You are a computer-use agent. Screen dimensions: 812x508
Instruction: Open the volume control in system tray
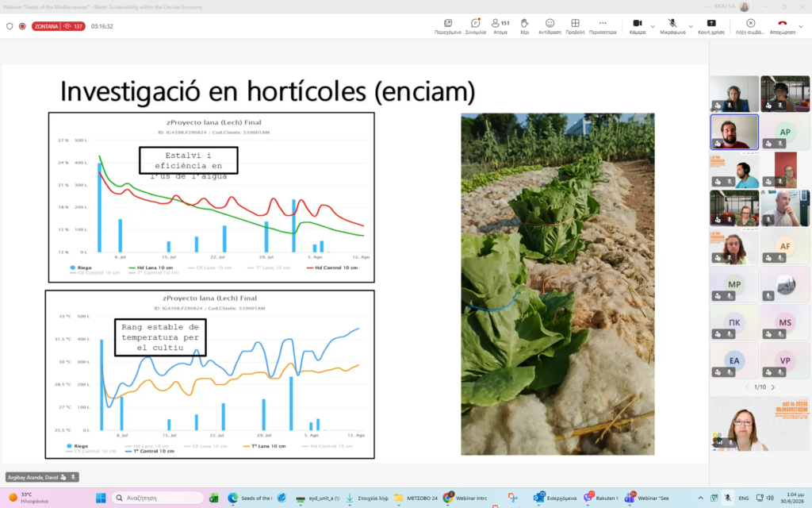[770, 498]
